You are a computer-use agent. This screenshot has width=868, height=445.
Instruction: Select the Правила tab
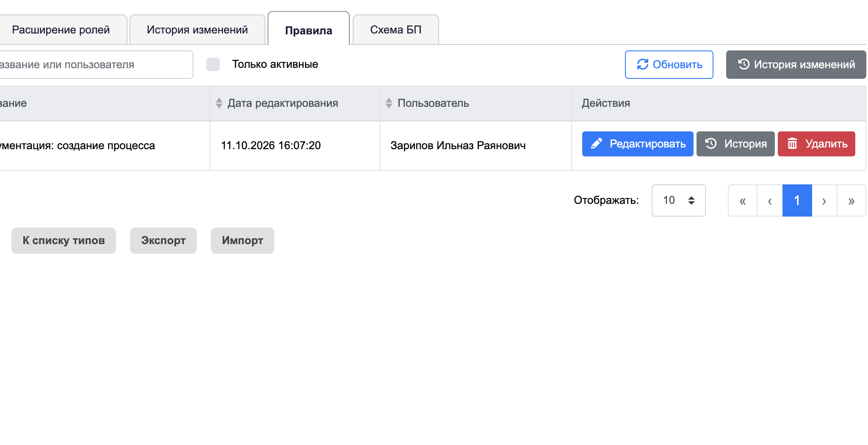pyautogui.click(x=309, y=29)
